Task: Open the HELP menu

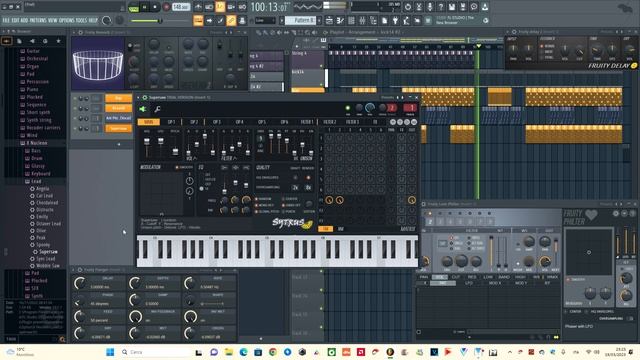Action: tap(93, 20)
